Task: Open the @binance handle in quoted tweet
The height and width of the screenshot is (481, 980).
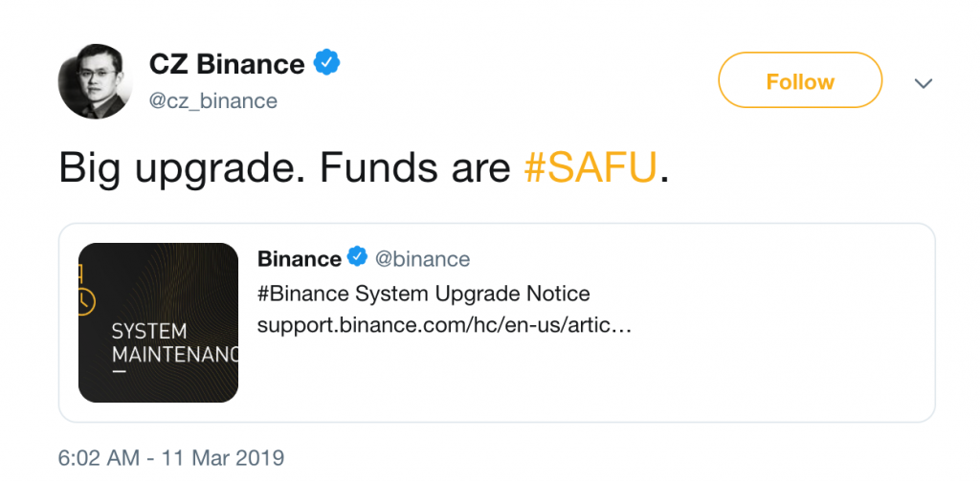Action: coord(422,258)
